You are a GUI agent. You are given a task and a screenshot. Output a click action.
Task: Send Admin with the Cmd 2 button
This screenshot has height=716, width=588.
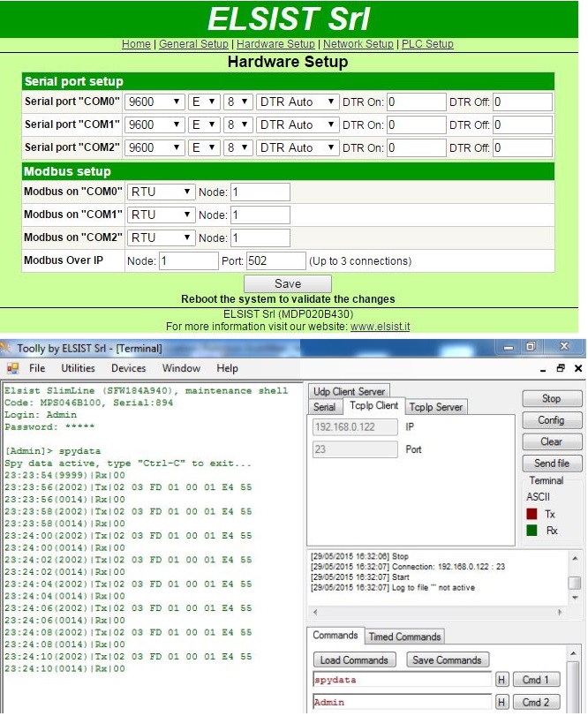pyautogui.click(x=536, y=702)
